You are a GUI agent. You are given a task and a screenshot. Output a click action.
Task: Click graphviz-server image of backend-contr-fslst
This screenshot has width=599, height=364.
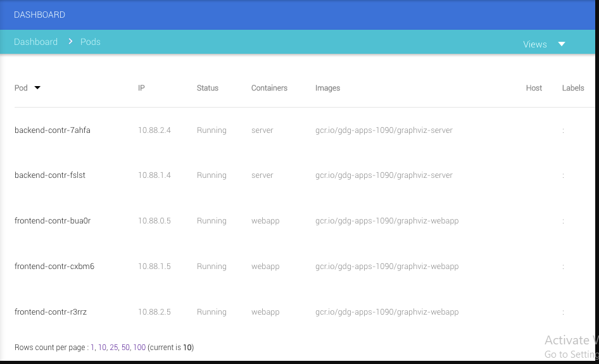(x=384, y=175)
